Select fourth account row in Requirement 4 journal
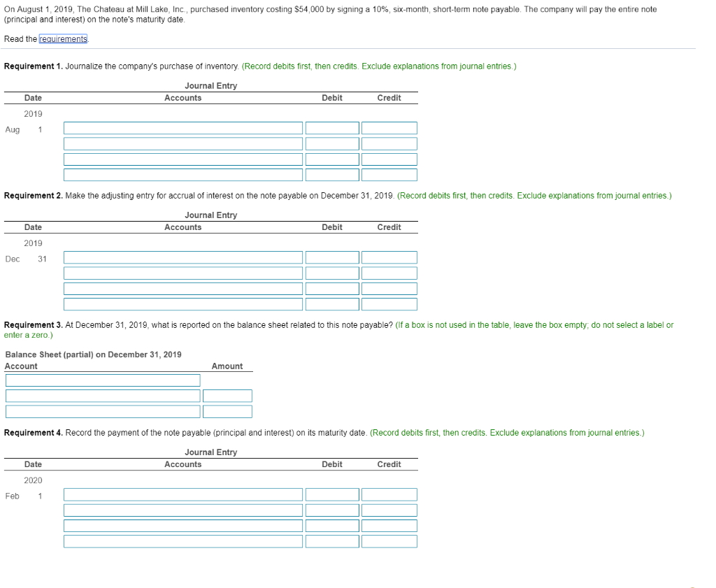This screenshot has height=588, width=716. click(x=183, y=541)
